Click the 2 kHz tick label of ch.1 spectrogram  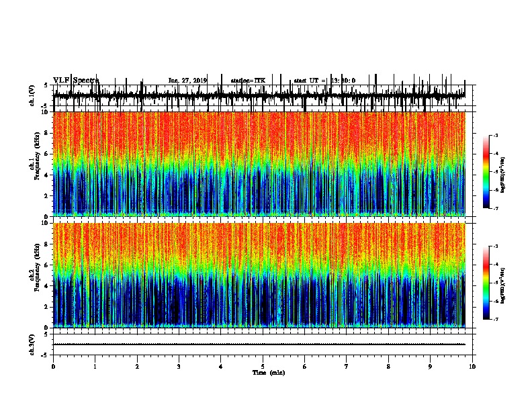click(46, 196)
